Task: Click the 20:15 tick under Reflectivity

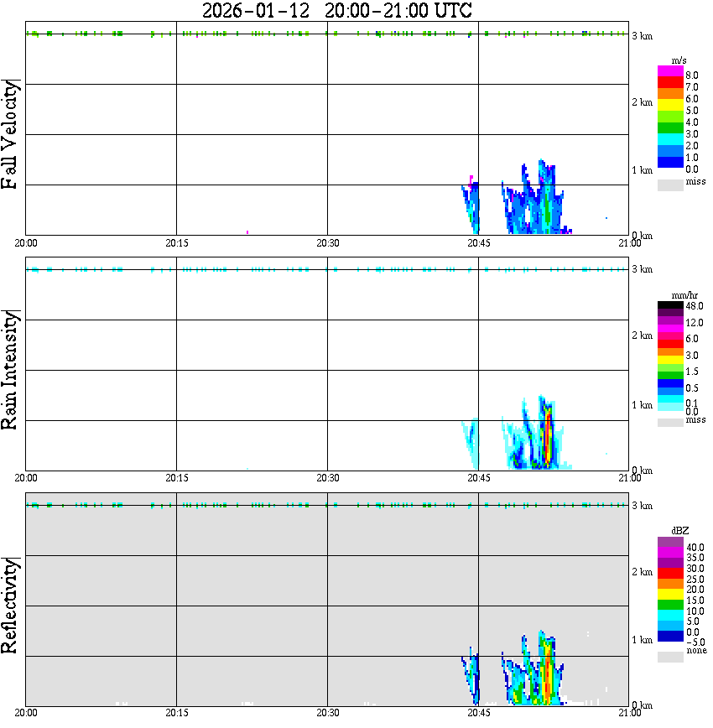Action: pyautogui.click(x=177, y=713)
